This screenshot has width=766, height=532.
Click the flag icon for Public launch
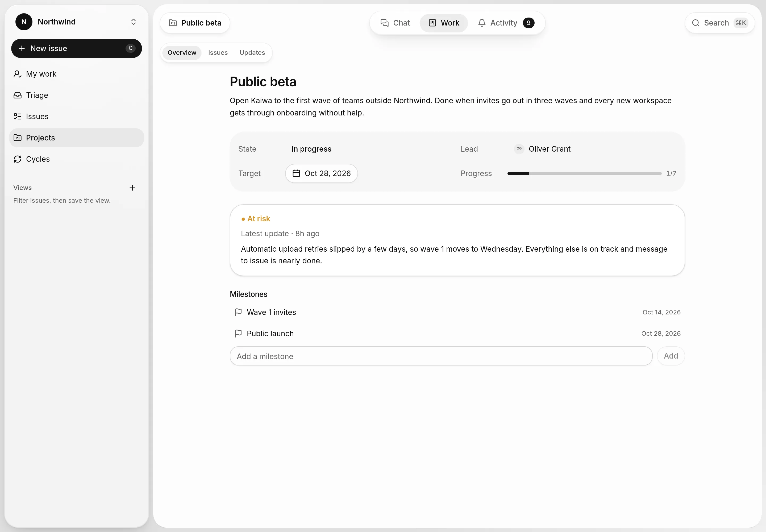pyautogui.click(x=238, y=334)
